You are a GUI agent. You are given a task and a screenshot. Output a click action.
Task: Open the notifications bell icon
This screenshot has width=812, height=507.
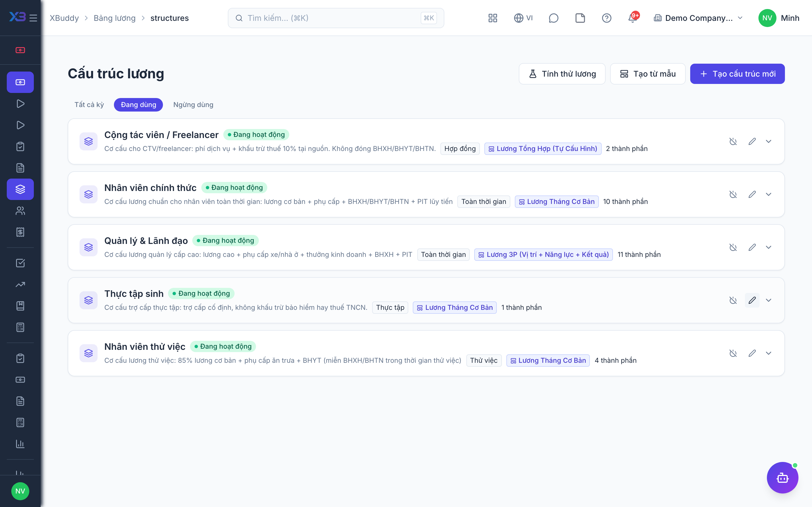pyautogui.click(x=632, y=18)
